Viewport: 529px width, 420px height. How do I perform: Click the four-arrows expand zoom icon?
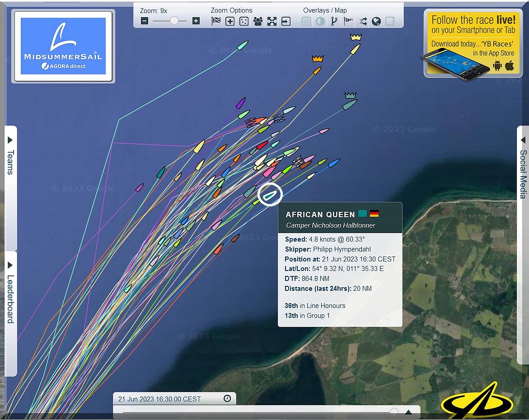click(272, 21)
